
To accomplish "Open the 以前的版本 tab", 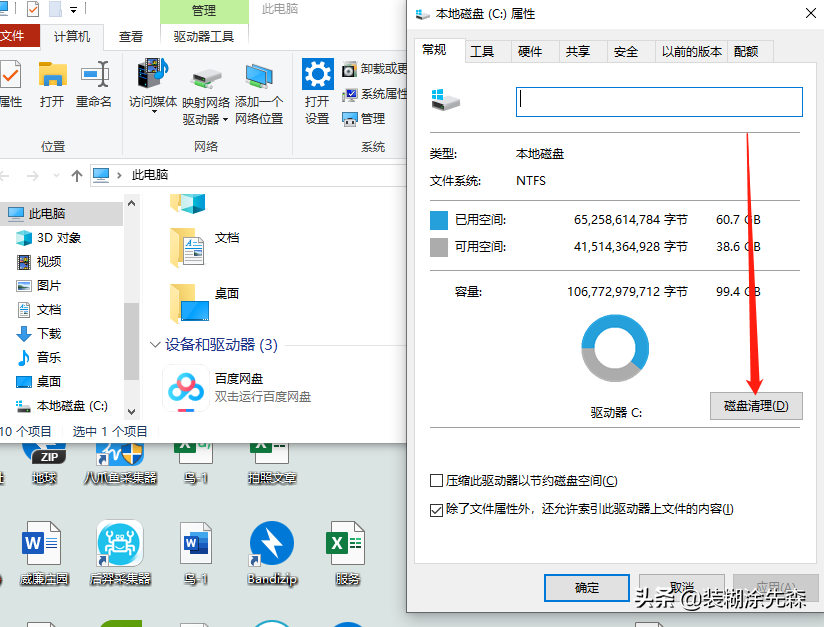I will click(x=692, y=52).
